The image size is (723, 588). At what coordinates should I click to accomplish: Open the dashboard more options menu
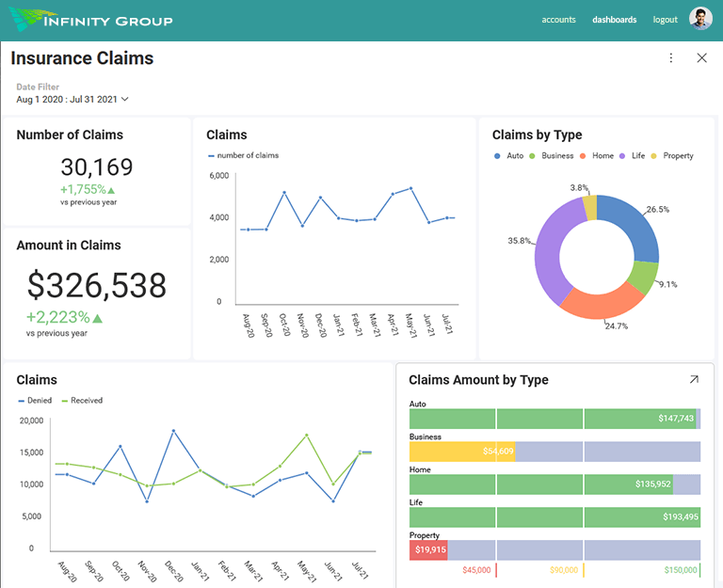coord(671,58)
